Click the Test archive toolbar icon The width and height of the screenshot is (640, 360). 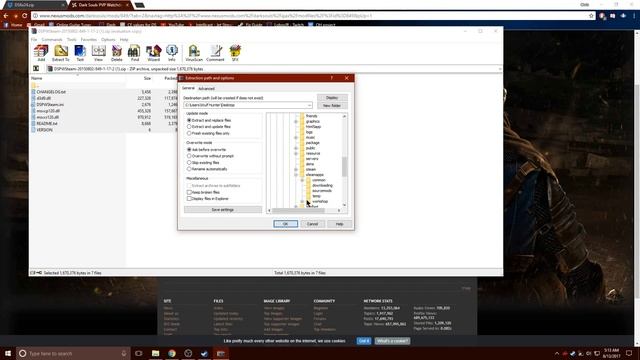point(80,53)
